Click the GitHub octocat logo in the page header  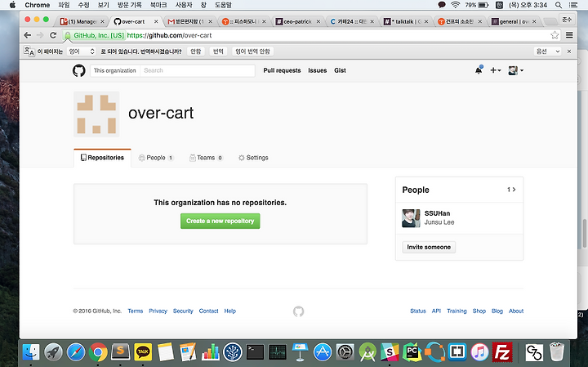[x=78, y=70]
